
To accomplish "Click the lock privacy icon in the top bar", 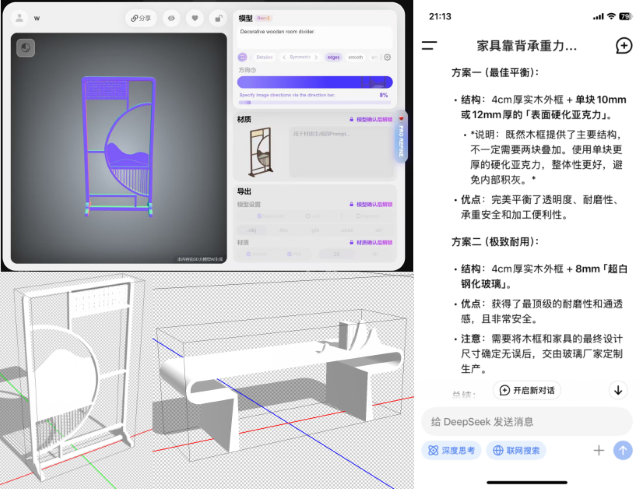I will tap(219, 18).
